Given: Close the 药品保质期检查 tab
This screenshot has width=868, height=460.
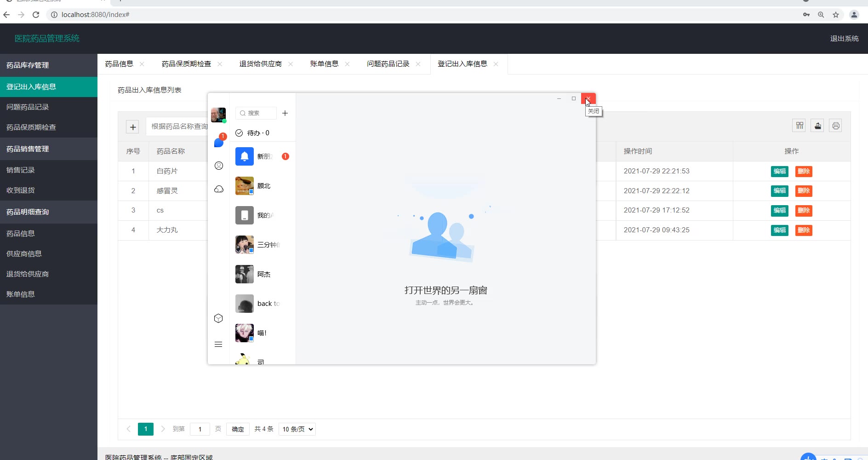Looking at the screenshot, I should (x=220, y=64).
